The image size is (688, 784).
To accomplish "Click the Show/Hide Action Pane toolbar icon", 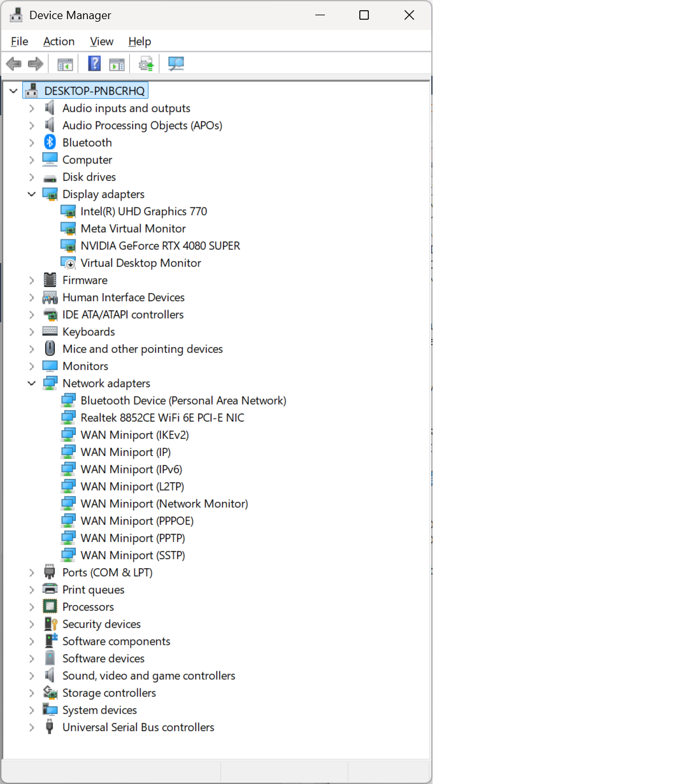I will click(117, 64).
